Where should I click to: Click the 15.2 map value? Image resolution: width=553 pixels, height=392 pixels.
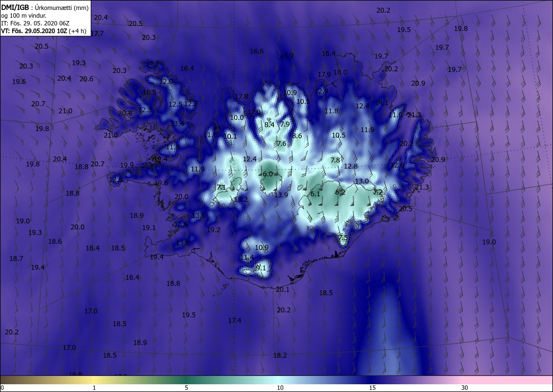241,199
